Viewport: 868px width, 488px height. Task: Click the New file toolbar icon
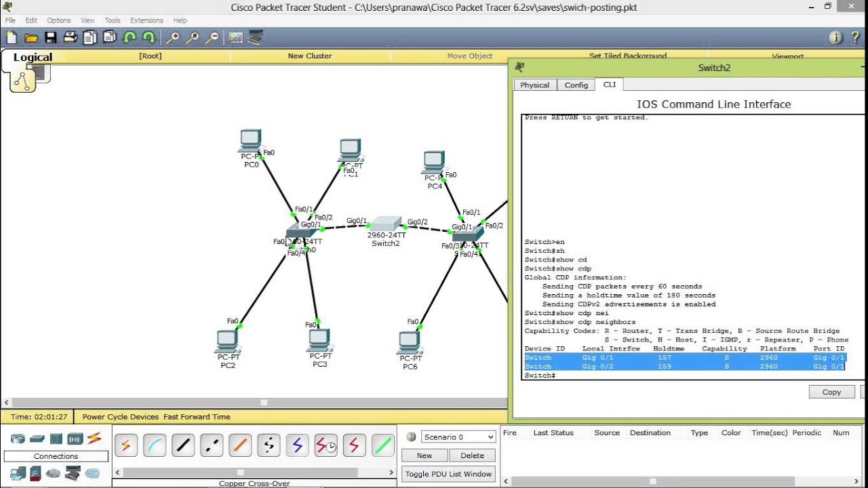pos(12,38)
